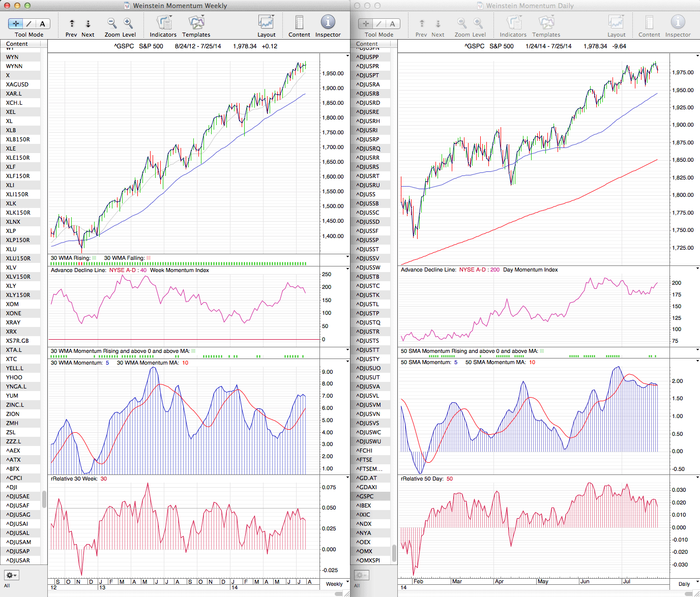This screenshot has width=700, height=597.
Task: Open the Templates icon in Weekly window
Action: [196, 23]
